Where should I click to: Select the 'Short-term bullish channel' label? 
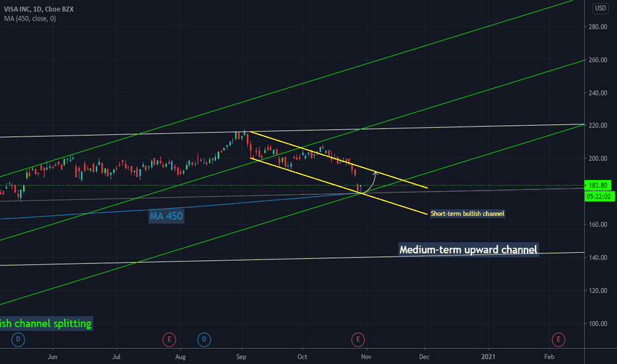coord(467,214)
